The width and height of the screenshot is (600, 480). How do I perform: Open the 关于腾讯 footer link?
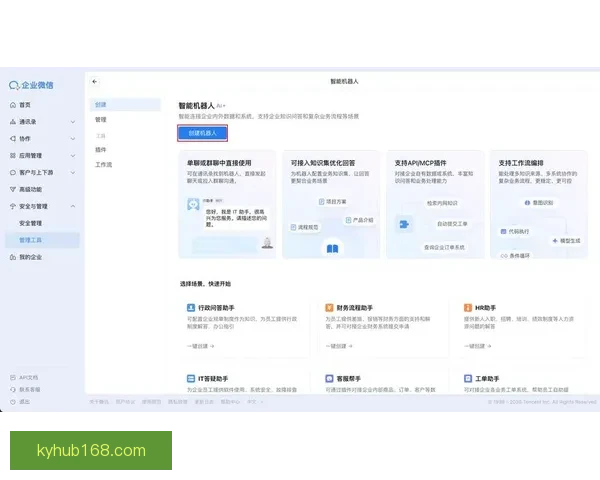click(99, 402)
